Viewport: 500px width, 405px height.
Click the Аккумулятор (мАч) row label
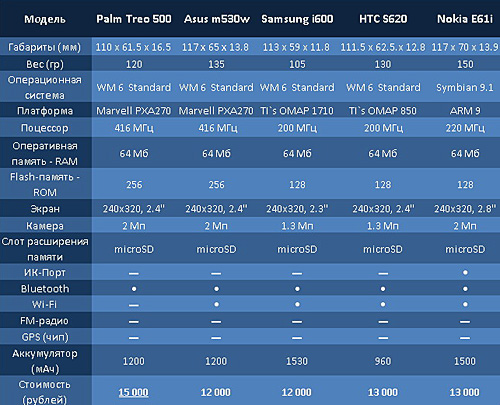[45, 361]
